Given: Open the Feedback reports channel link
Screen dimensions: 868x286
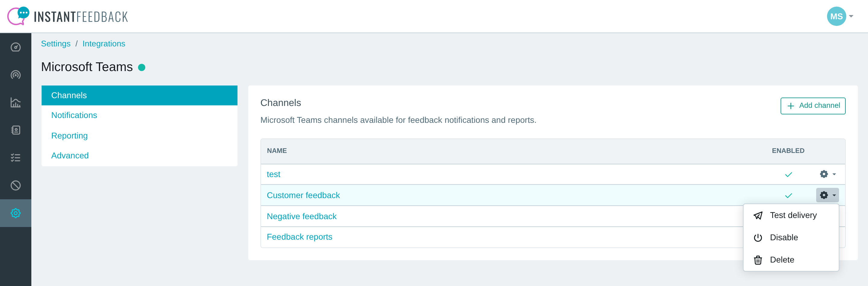Looking at the screenshot, I should (x=300, y=237).
